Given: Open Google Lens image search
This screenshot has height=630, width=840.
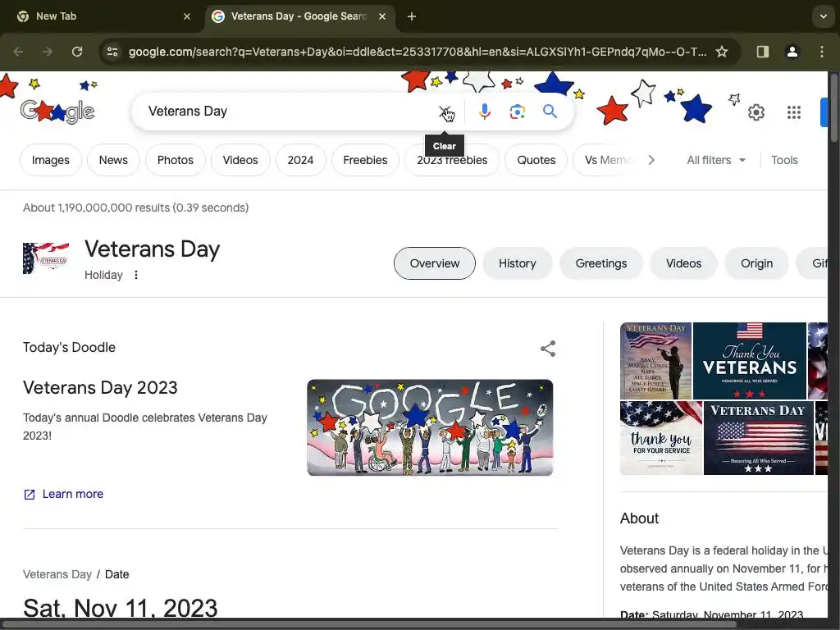Looking at the screenshot, I should (517, 112).
